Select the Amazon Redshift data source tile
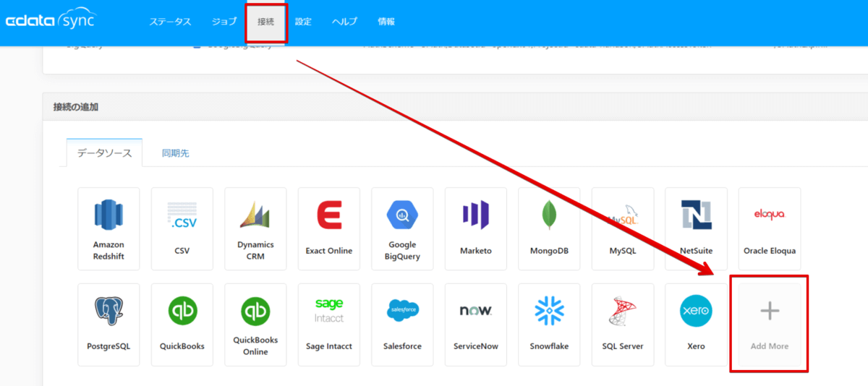The image size is (868, 386). pyautogui.click(x=109, y=229)
